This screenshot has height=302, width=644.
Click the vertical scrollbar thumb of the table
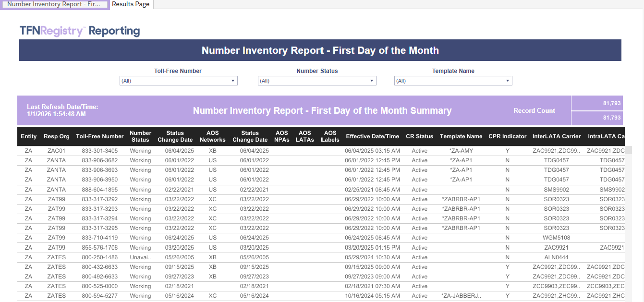628,150
